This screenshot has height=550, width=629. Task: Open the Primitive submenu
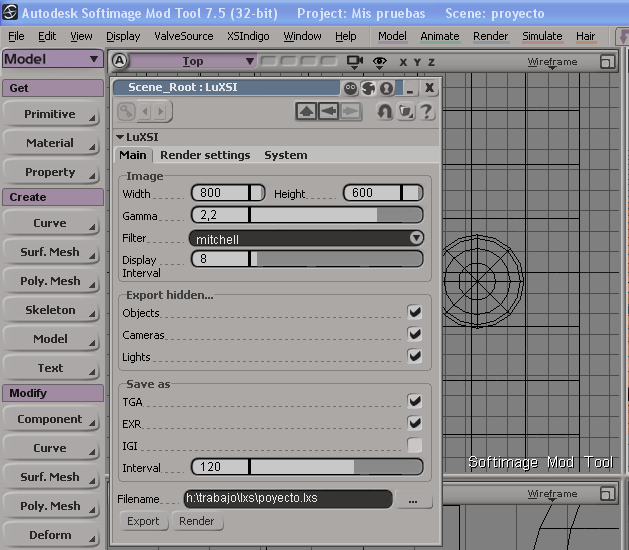click(51, 114)
